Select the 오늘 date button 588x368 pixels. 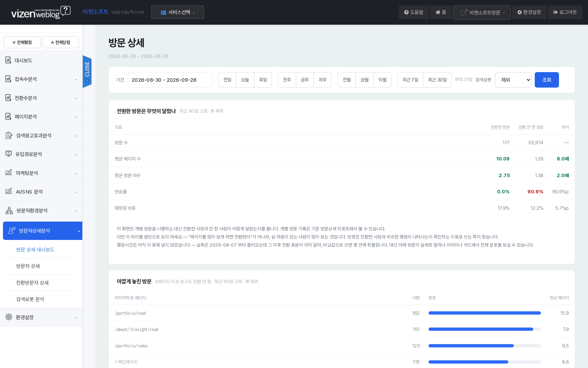[x=245, y=80]
